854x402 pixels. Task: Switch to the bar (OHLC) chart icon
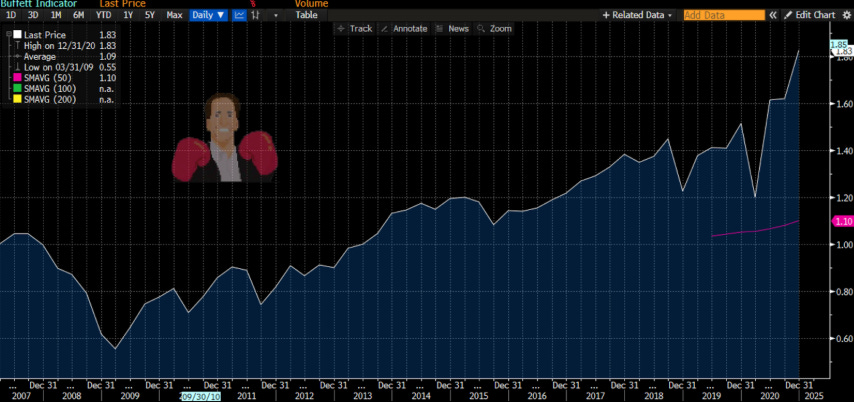click(256, 15)
